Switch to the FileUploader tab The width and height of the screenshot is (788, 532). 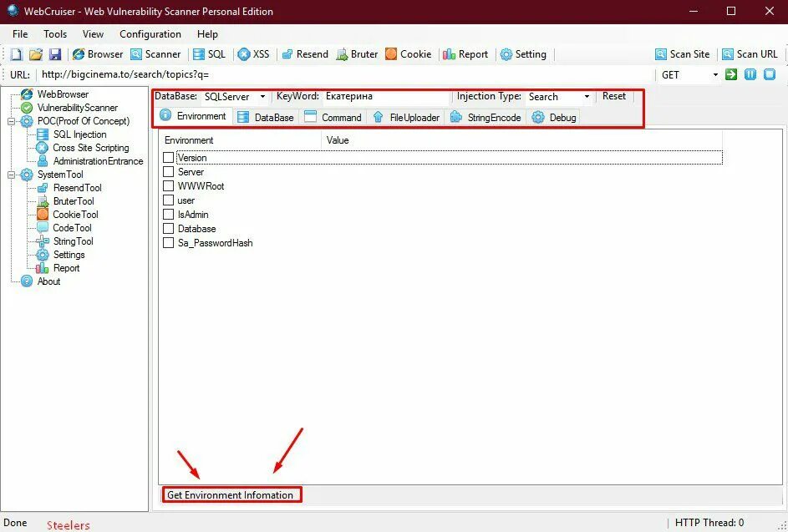407,118
